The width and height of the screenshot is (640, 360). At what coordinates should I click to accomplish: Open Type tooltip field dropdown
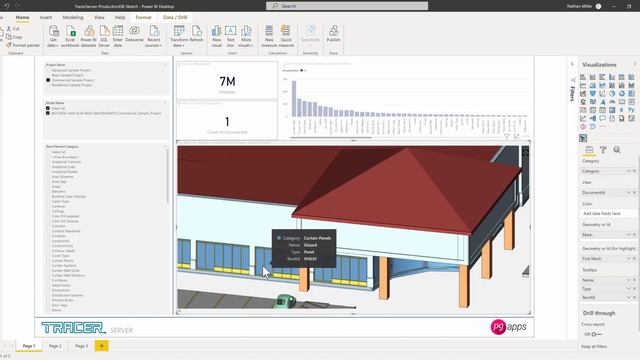click(629, 289)
